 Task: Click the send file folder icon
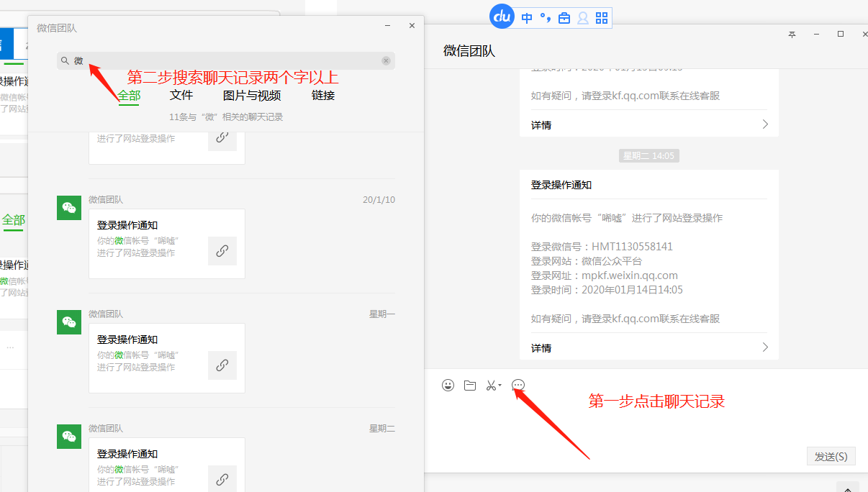(470, 386)
